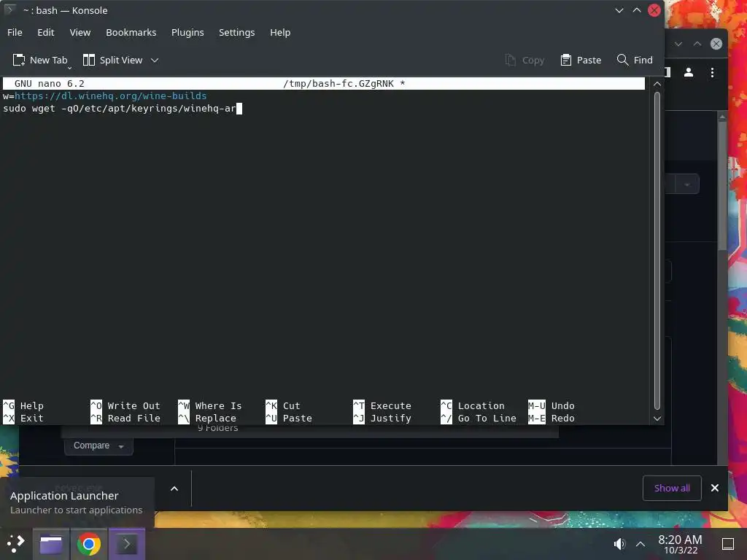The width and height of the screenshot is (747, 560).
Task: Open the file manager from the taskbar
Action: [51, 544]
